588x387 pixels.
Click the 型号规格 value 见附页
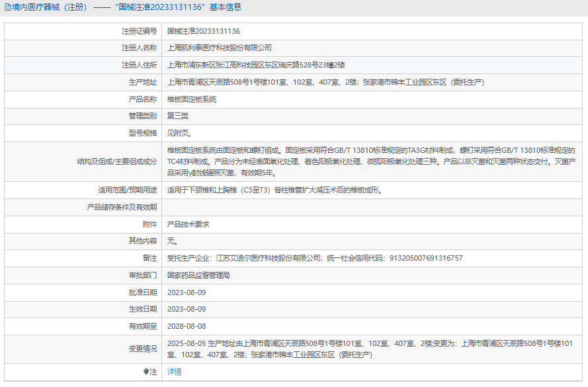[x=179, y=133]
